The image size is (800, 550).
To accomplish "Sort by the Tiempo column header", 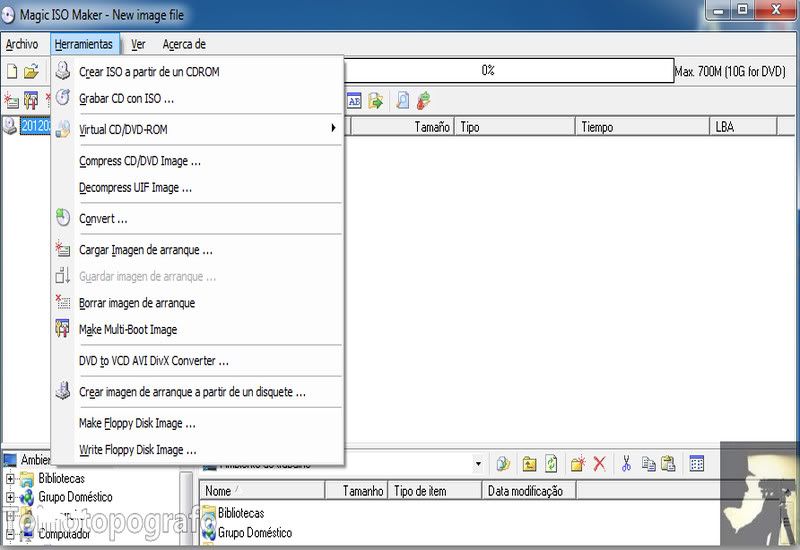I will point(642,127).
